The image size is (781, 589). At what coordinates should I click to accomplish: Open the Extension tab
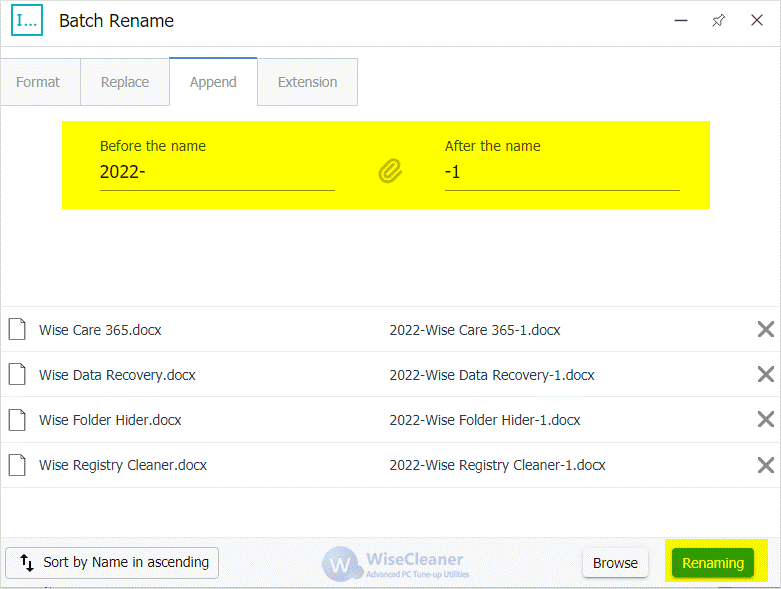tap(307, 82)
